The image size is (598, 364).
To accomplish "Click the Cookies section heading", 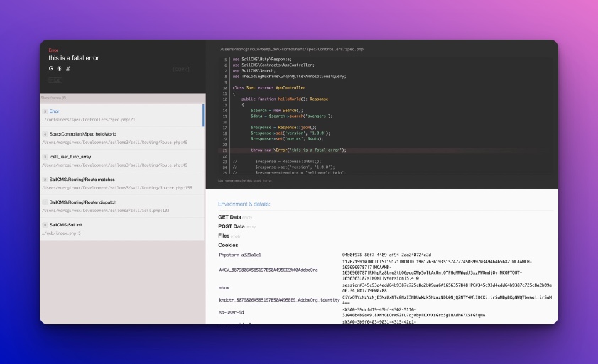I will coord(228,244).
